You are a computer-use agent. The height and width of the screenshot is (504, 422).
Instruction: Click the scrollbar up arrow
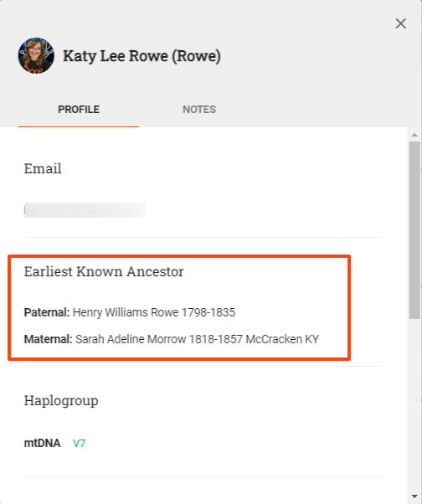(x=414, y=135)
